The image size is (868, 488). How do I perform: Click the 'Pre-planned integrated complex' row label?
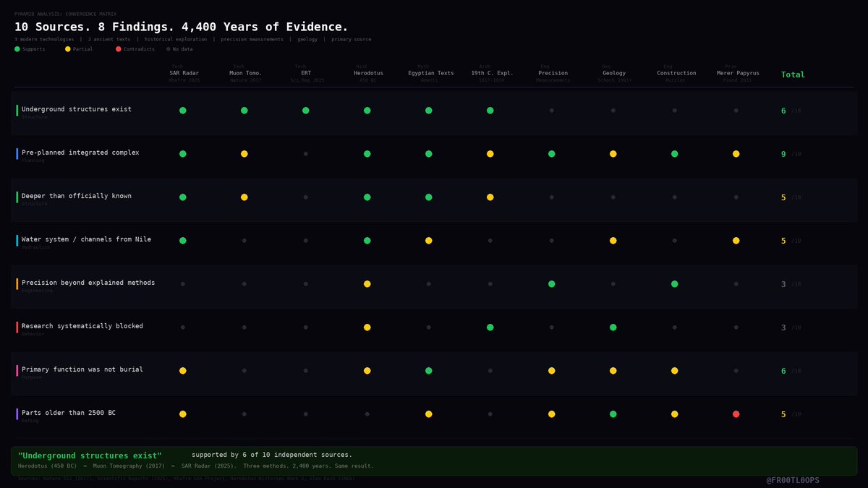pos(80,153)
